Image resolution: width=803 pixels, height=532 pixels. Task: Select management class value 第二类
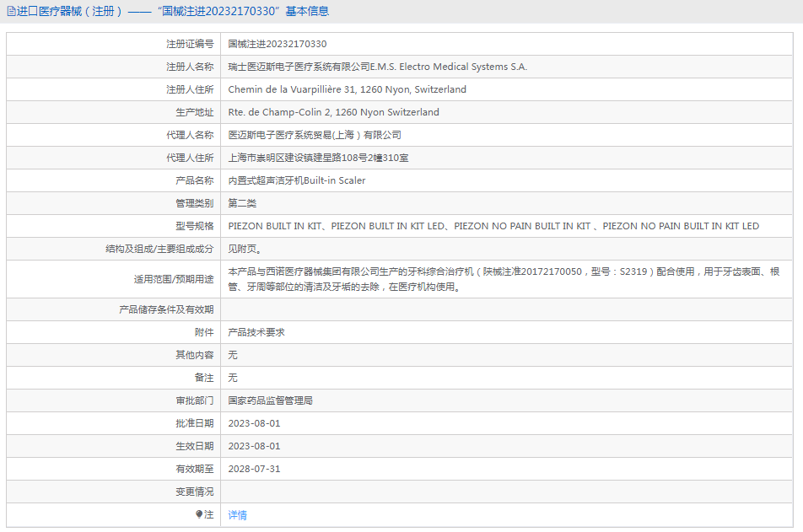pos(242,203)
